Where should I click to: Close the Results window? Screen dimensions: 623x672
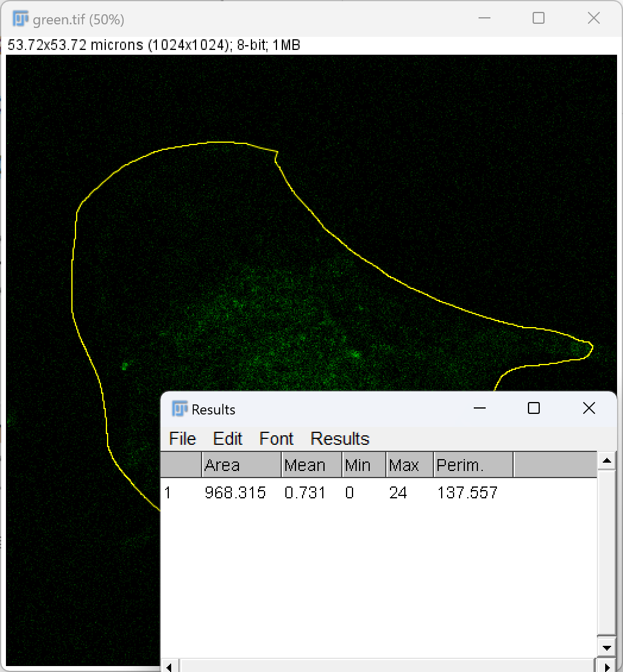tap(589, 408)
